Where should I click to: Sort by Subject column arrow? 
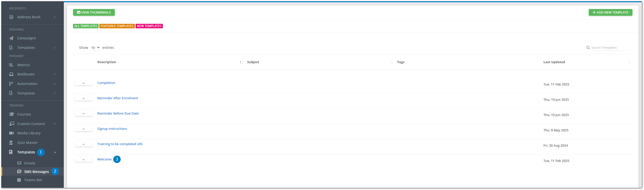(x=391, y=62)
